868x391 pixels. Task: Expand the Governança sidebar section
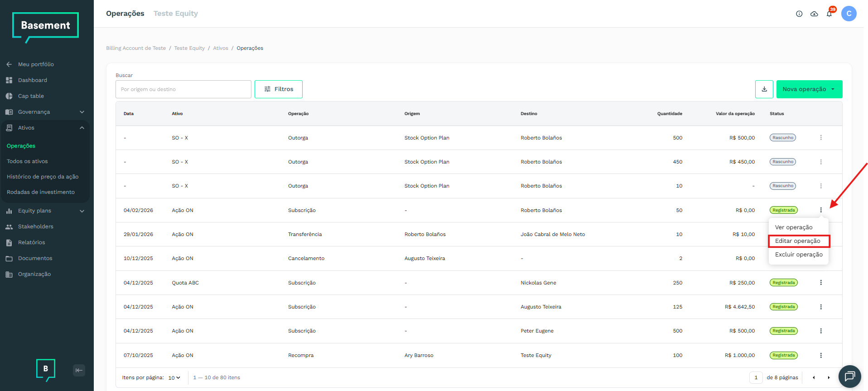tap(82, 112)
